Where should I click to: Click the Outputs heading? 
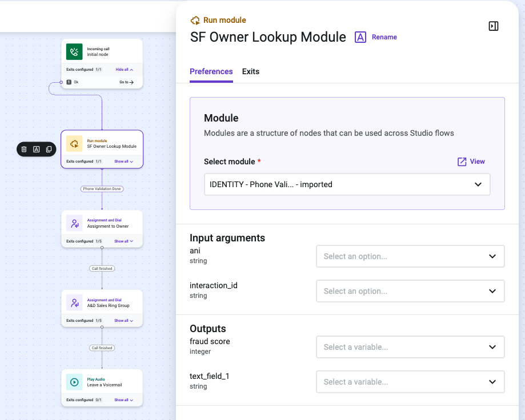click(208, 329)
